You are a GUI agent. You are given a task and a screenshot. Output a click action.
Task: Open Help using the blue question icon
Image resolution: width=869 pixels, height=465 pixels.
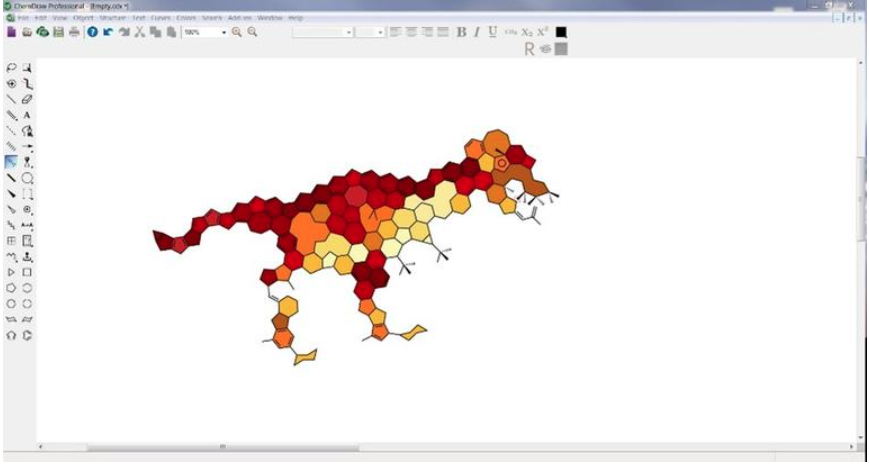pos(93,32)
